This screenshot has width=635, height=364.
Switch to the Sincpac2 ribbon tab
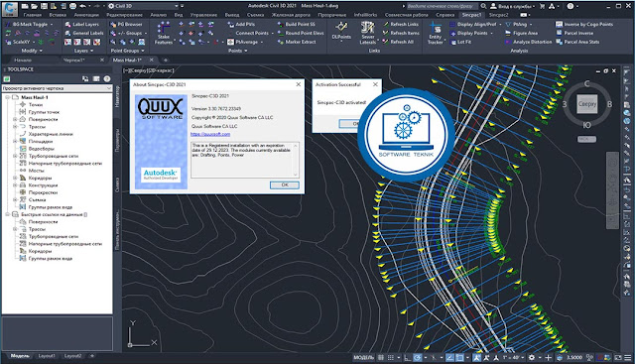tap(498, 15)
